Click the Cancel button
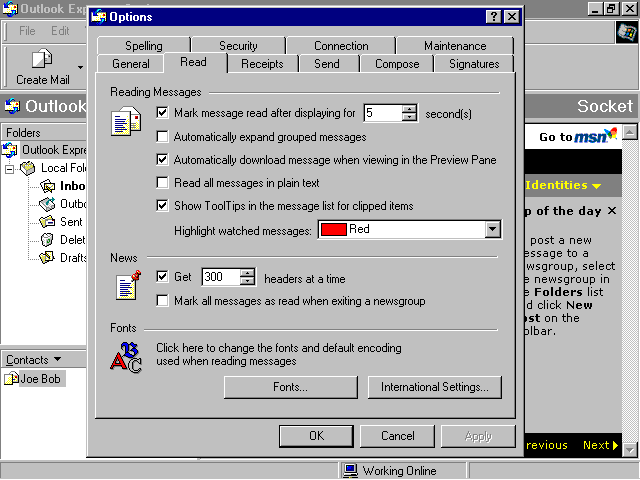Viewport: 640px width, 480px height. click(x=398, y=436)
